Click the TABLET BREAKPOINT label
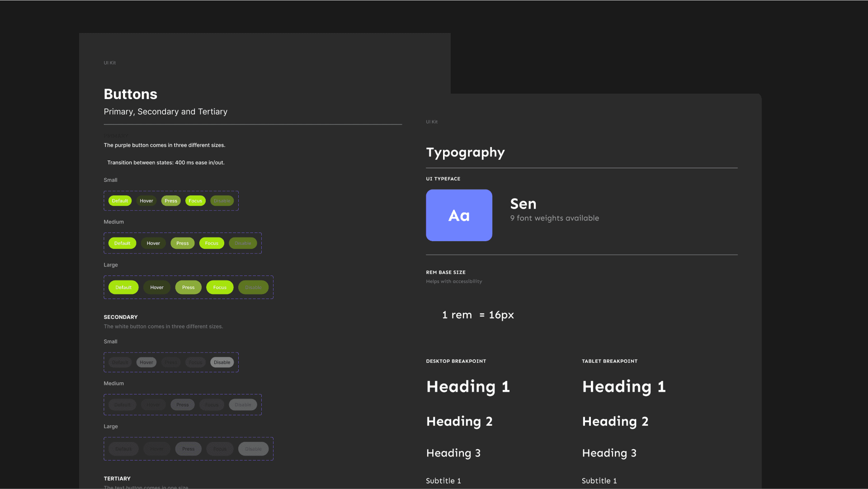The width and height of the screenshot is (868, 489). (x=610, y=361)
